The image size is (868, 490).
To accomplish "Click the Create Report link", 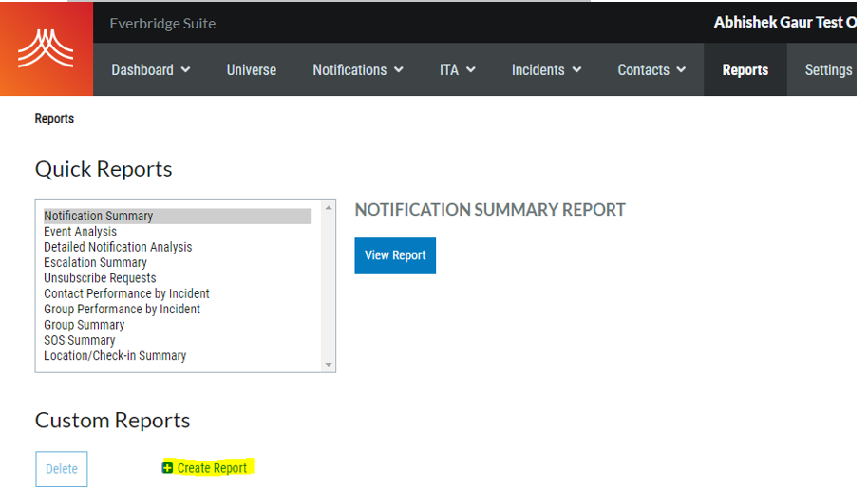I will pyautogui.click(x=212, y=468).
